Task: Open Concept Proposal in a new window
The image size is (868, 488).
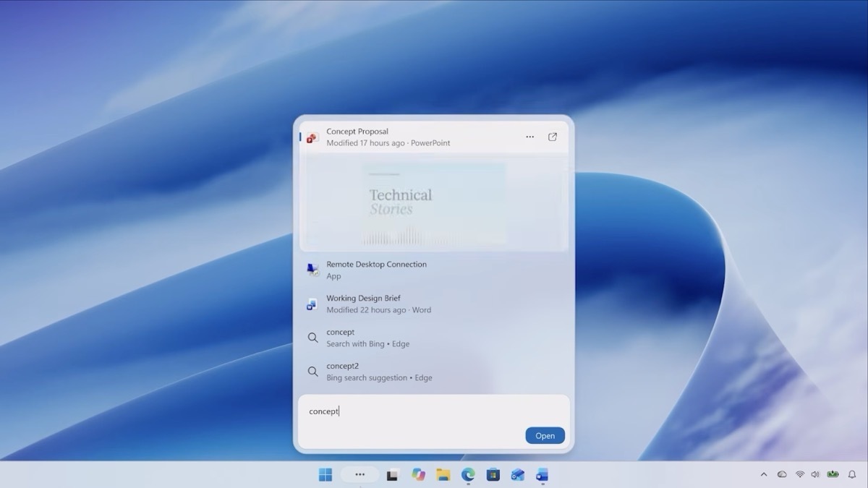Action: (553, 137)
